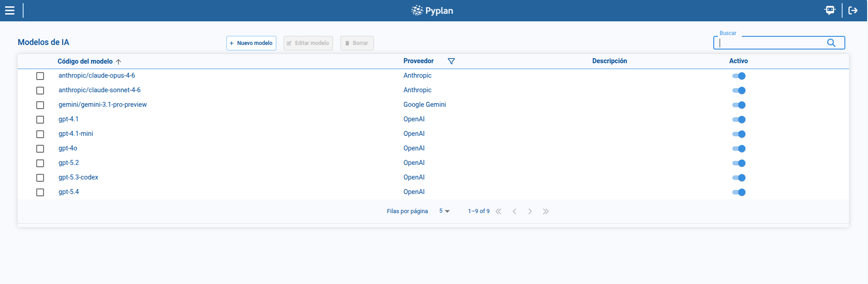Screen dimensions: 868x284
Task: Open the gpt-5.3-codex model link
Action: point(78,177)
